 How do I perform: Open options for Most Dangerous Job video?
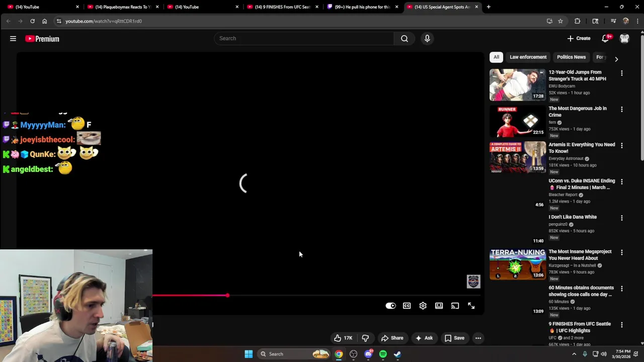[622, 110]
